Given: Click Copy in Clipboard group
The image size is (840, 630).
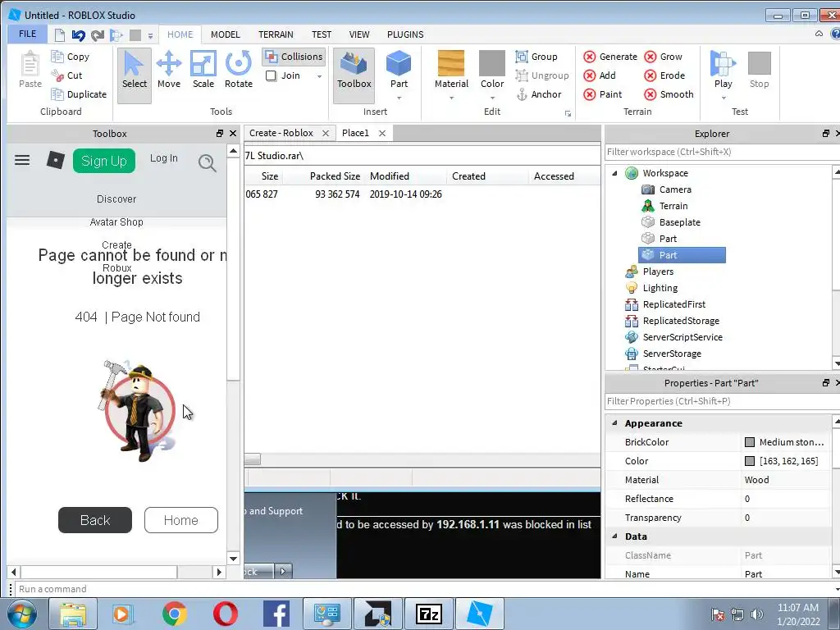Looking at the screenshot, I should (71, 57).
